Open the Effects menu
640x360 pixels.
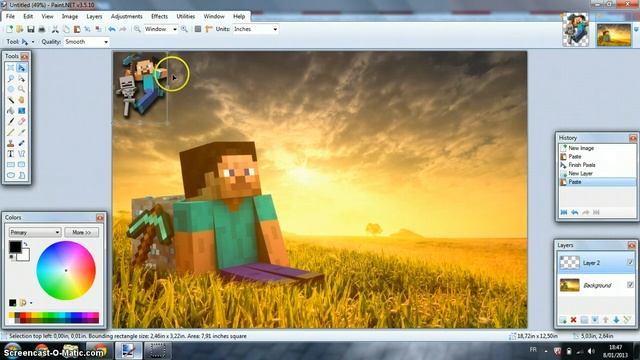(x=159, y=16)
